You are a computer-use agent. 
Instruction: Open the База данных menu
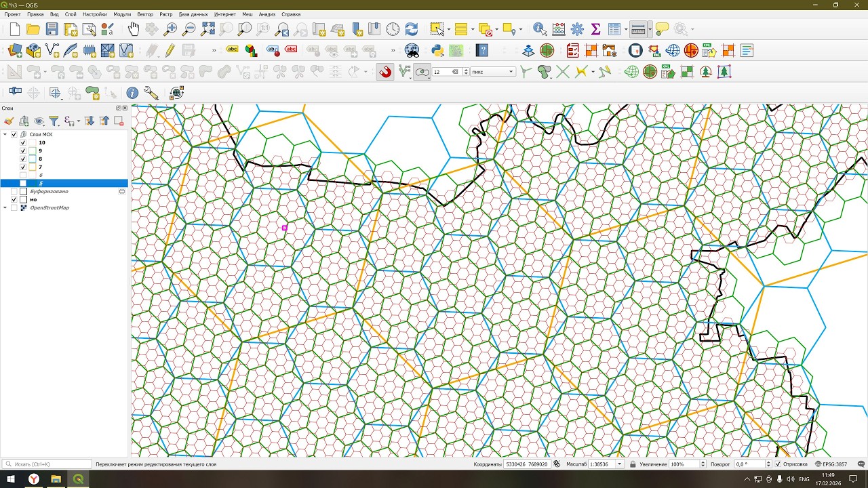point(193,14)
